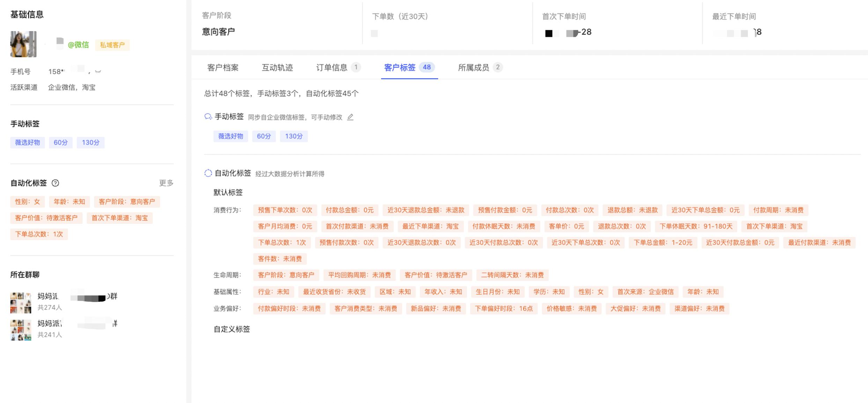
Task: View the 订单信息 tab
Action: (332, 67)
